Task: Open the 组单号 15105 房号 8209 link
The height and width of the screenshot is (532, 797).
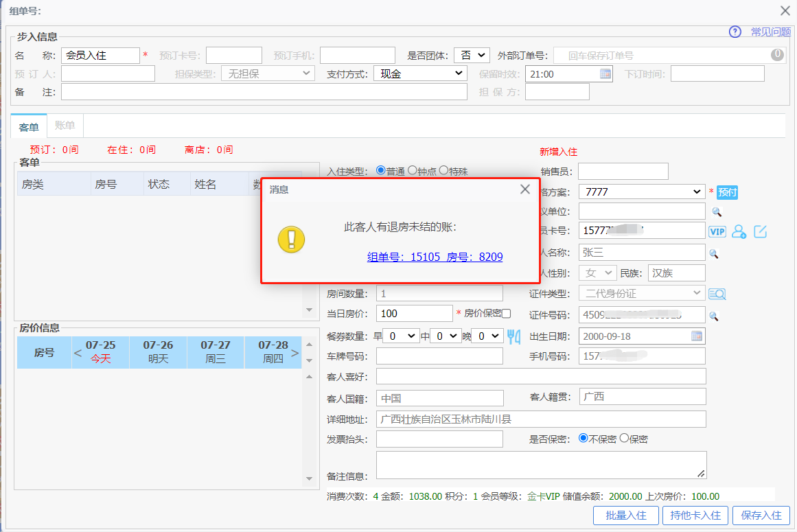Action: click(x=435, y=257)
